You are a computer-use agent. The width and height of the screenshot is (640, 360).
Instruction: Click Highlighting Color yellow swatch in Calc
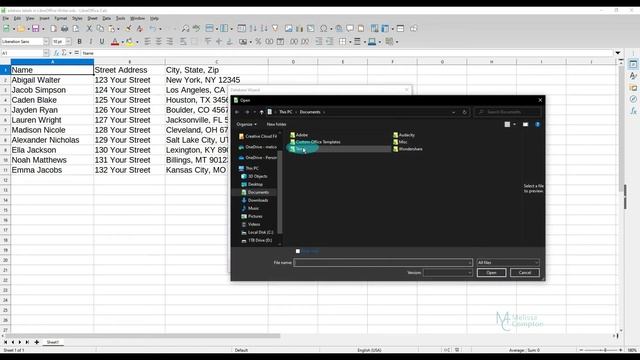pos(129,42)
